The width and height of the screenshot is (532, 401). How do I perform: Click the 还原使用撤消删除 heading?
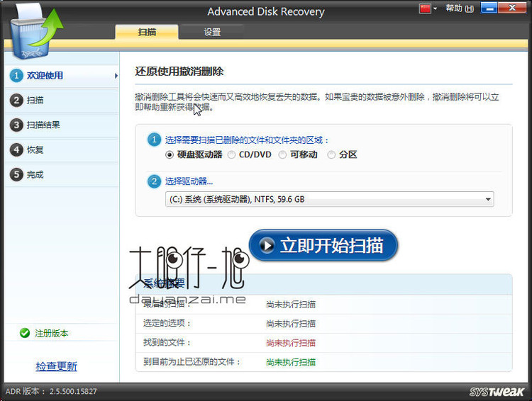pos(179,72)
